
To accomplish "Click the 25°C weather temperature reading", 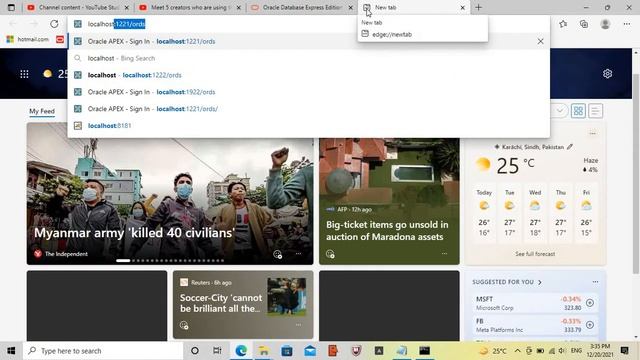I will click(515, 166).
